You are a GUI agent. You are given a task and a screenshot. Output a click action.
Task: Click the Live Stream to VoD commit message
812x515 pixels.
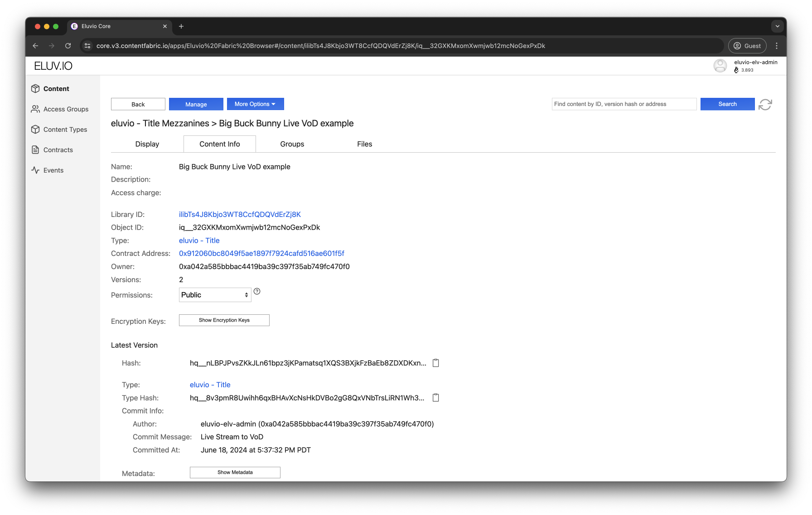click(x=232, y=437)
